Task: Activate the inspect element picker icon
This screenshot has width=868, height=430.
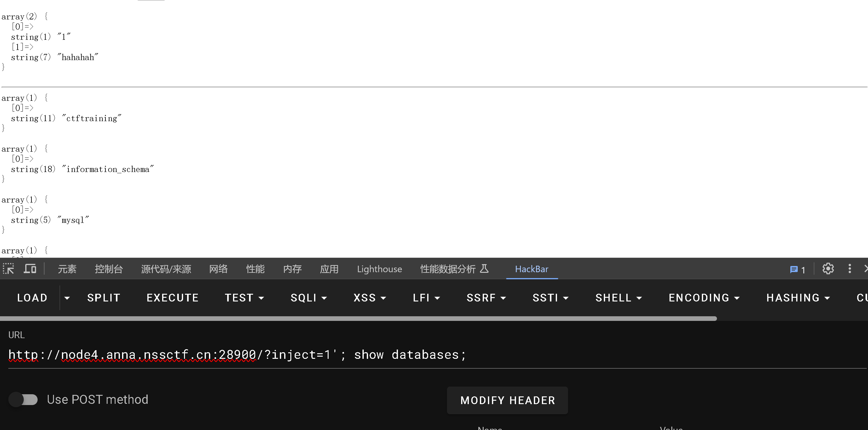Action: coord(8,269)
